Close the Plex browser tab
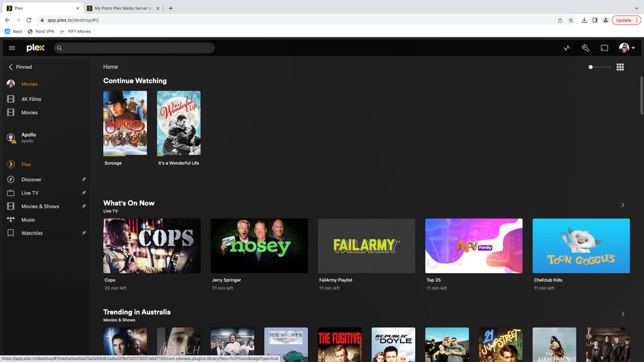 point(78,8)
